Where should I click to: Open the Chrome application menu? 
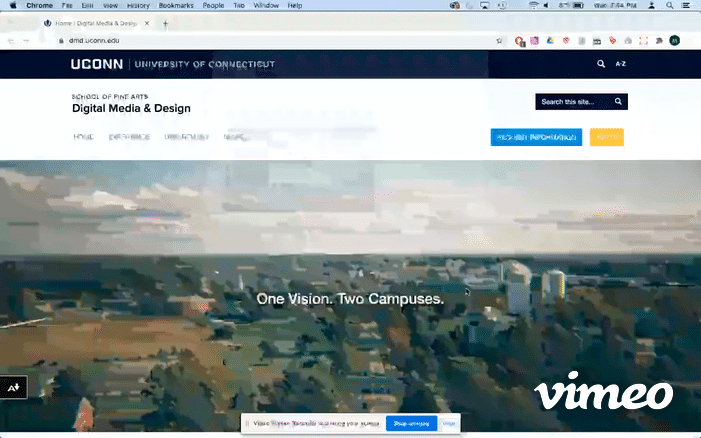tap(39, 5)
